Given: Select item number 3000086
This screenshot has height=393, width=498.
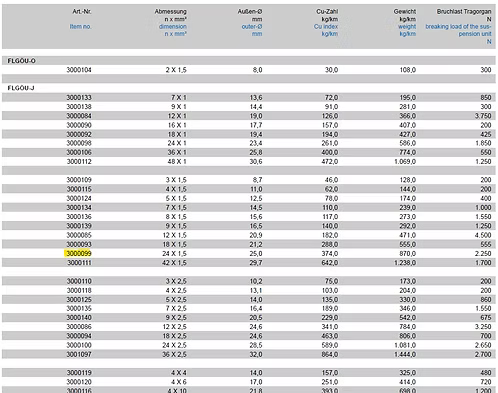Looking at the screenshot, I should pyautogui.click(x=79, y=327).
